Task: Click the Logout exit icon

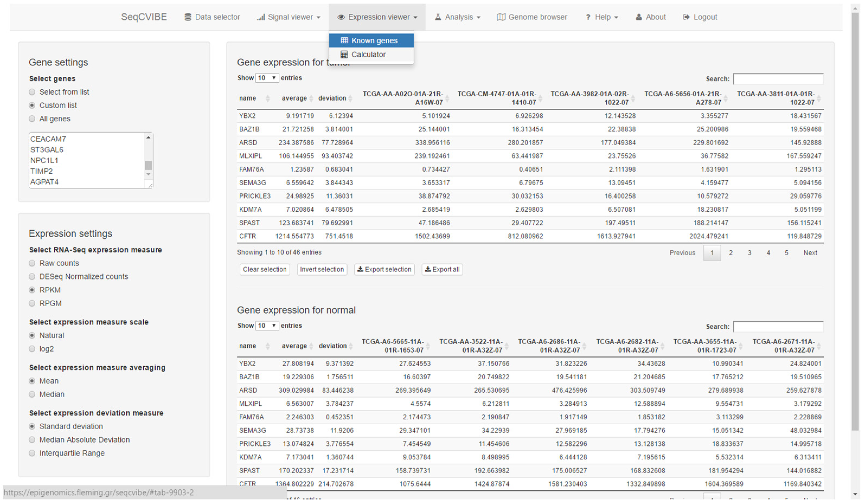Action: [686, 17]
